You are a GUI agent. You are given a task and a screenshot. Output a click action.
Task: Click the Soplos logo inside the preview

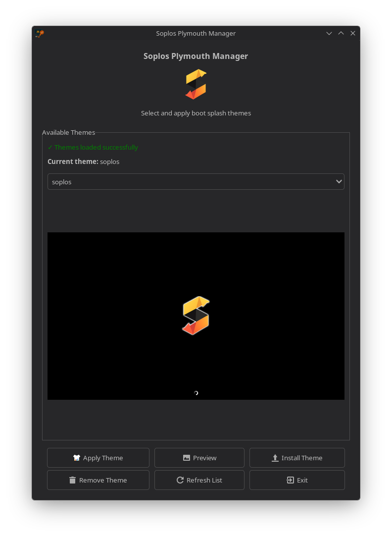[x=196, y=316]
